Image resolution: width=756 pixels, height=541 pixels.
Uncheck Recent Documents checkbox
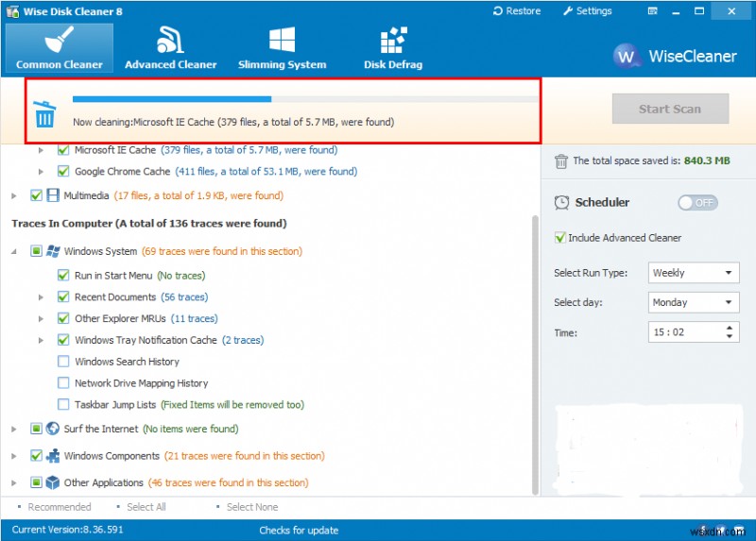click(x=62, y=296)
